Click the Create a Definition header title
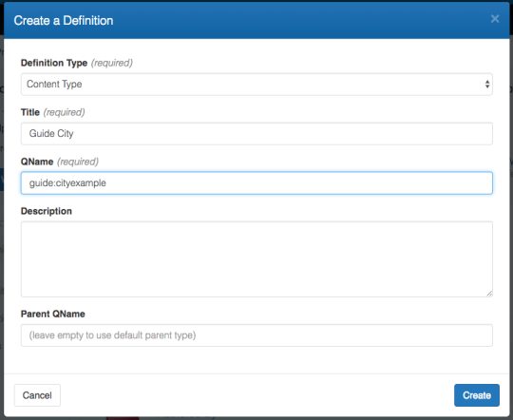 click(64, 21)
